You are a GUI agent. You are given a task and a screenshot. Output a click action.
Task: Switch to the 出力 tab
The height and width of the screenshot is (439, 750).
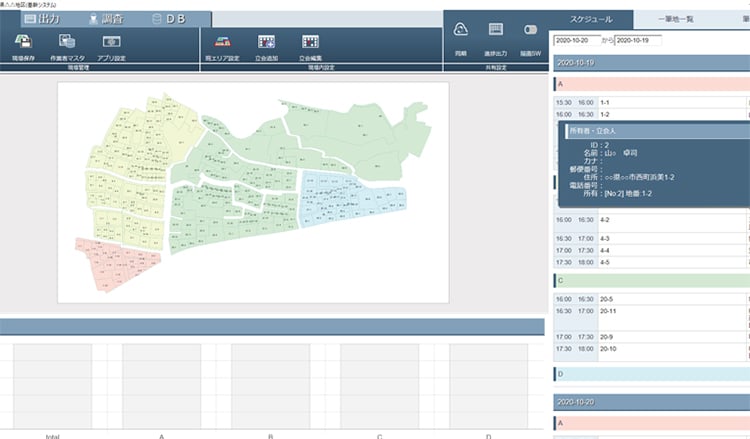click(x=41, y=19)
